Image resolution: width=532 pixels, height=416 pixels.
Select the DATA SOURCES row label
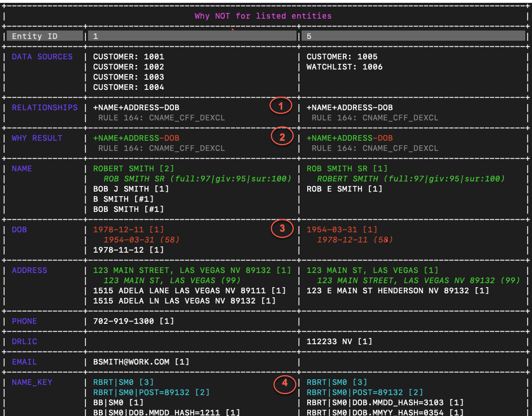(x=42, y=57)
